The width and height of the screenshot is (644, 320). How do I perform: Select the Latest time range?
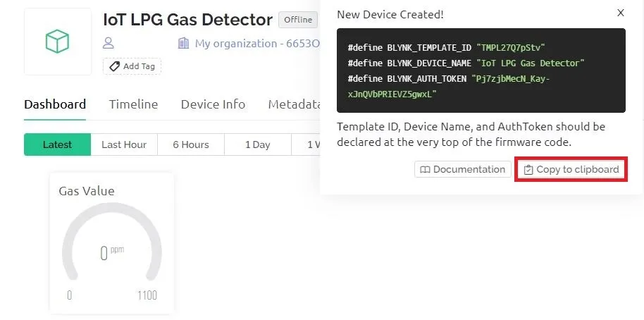coord(57,144)
